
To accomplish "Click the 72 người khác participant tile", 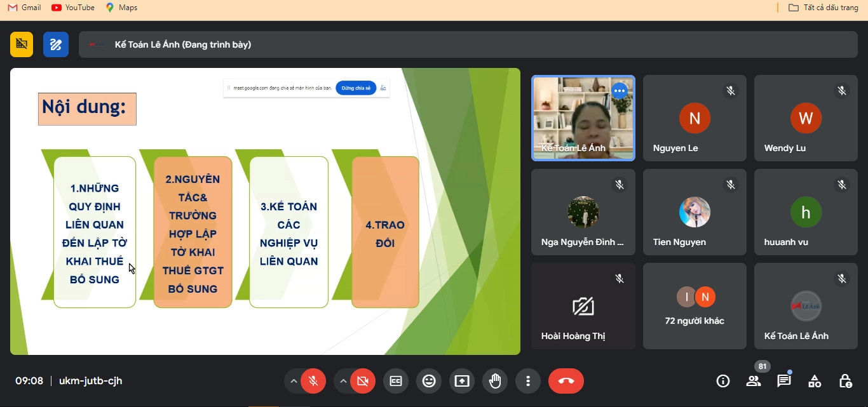I will coord(695,306).
